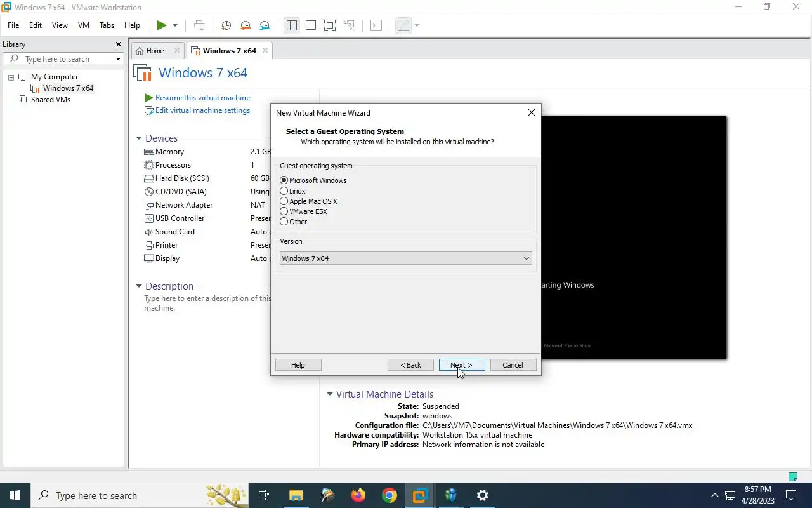Select the VMware ESX radio button

point(284,211)
